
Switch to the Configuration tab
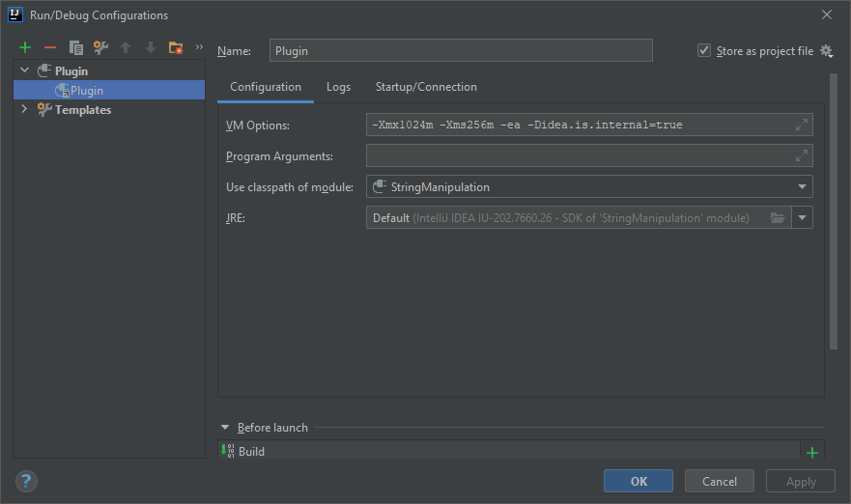point(266,87)
